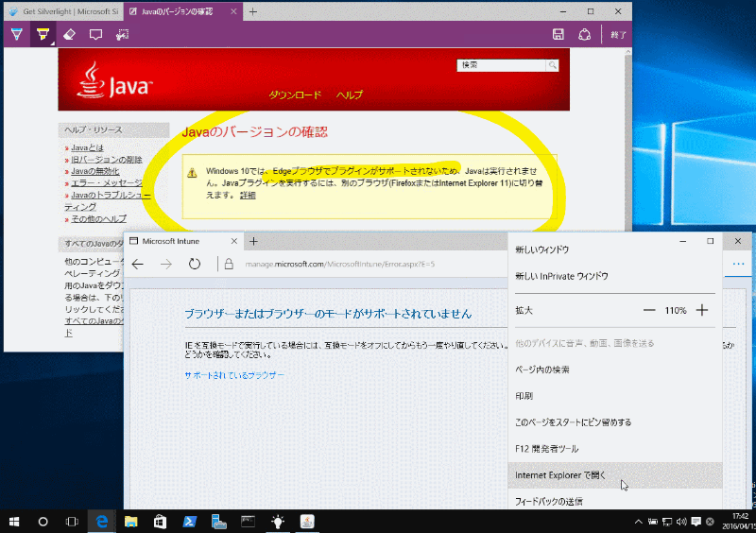
Task: Open その他のヘルプ sidebar link
Action: pyautogui.click(x=98, y=218)
